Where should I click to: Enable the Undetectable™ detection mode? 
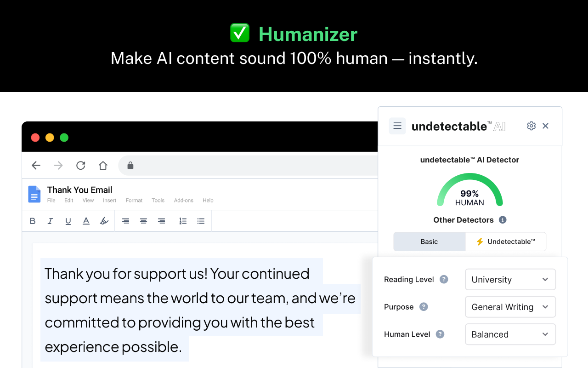click(x=505, y=241)
